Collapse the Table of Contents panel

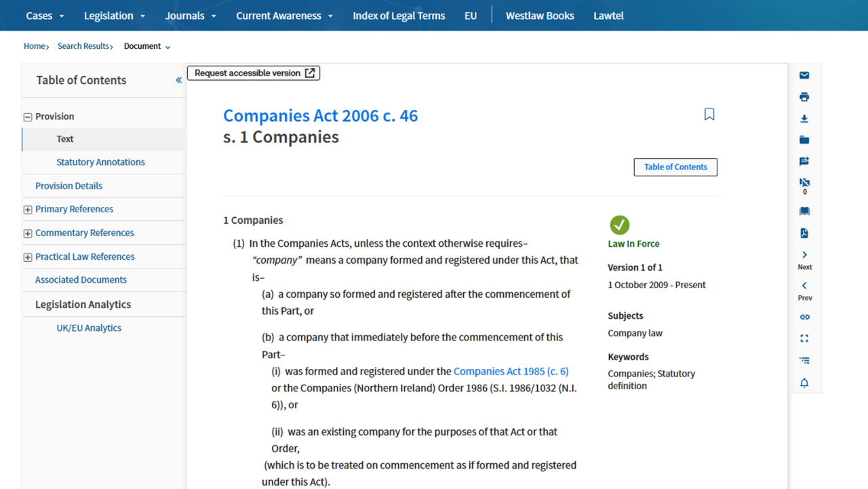click(178, 80)
